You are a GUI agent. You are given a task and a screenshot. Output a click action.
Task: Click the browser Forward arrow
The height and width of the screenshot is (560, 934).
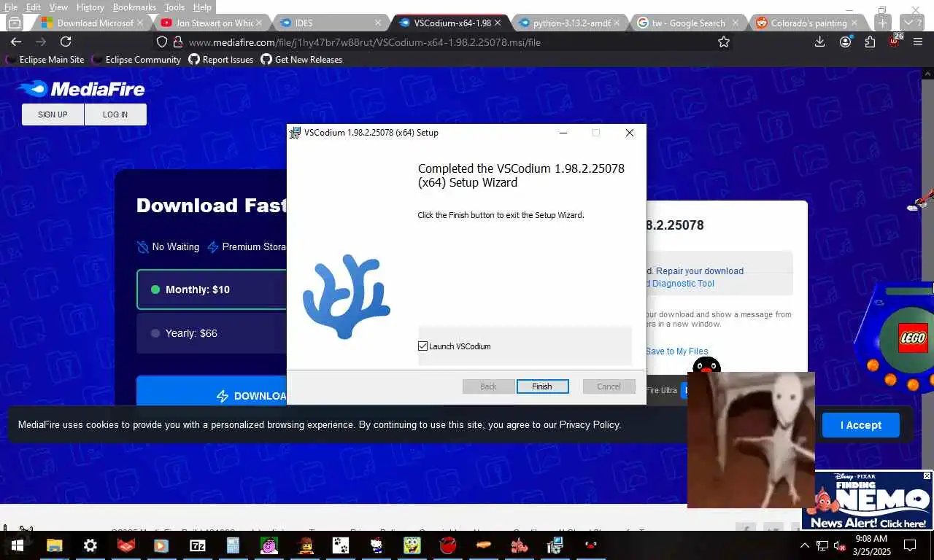tap(41, 42)
